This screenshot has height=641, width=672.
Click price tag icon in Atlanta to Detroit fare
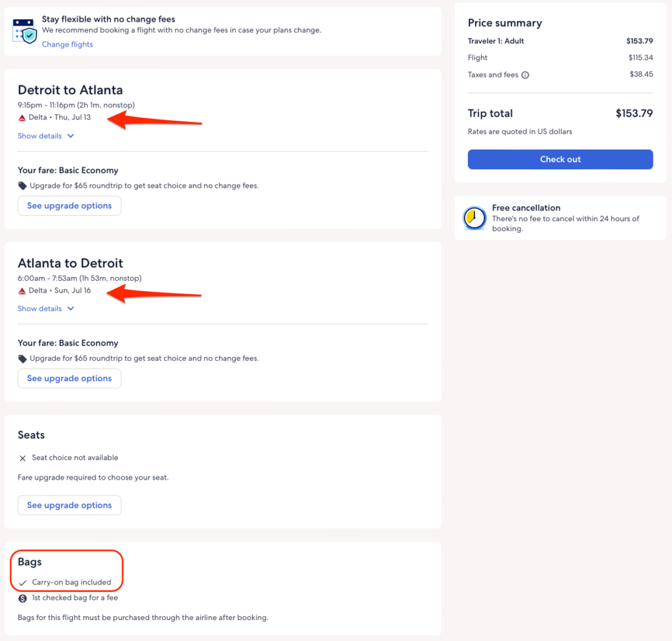[x=22, y=359]
